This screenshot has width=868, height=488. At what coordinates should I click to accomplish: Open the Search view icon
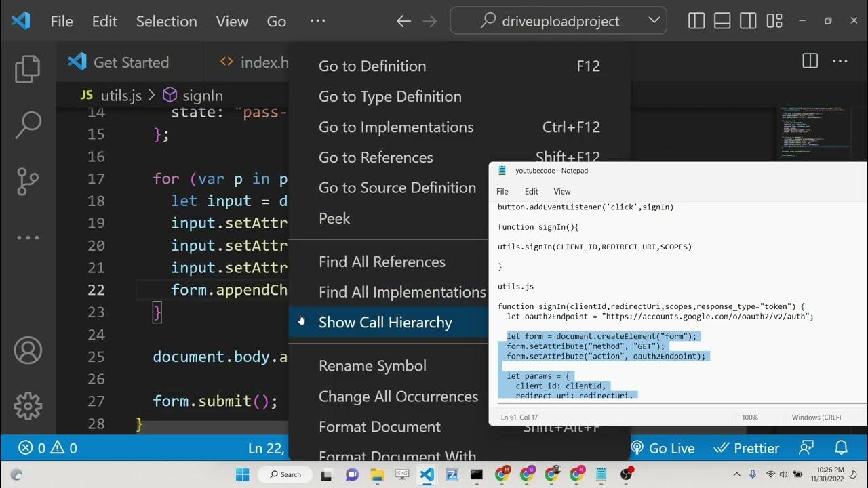click(x=28, y=125)
